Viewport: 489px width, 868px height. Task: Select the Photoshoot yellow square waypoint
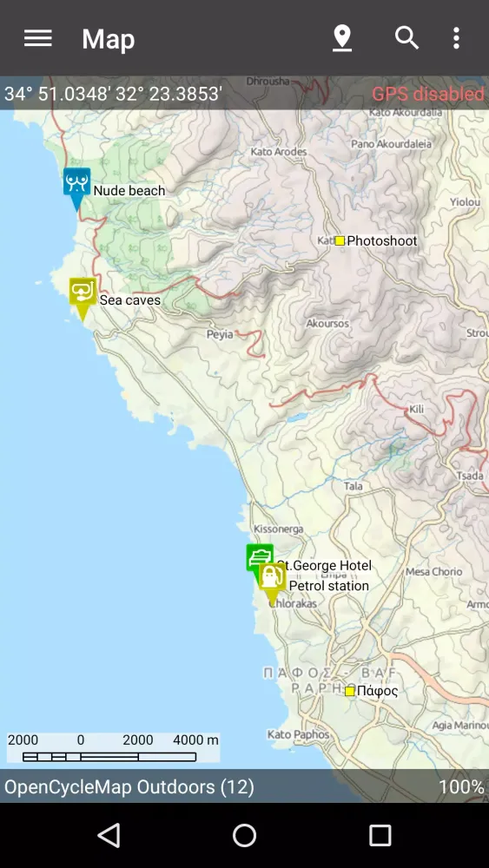pyautogui.click(x=340, y=240)
